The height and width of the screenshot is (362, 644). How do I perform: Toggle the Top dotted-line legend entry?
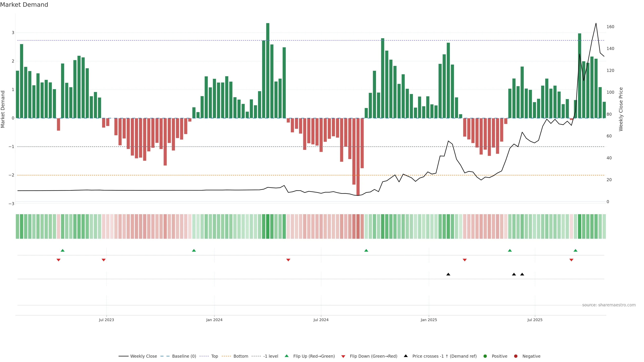[214, 356]
